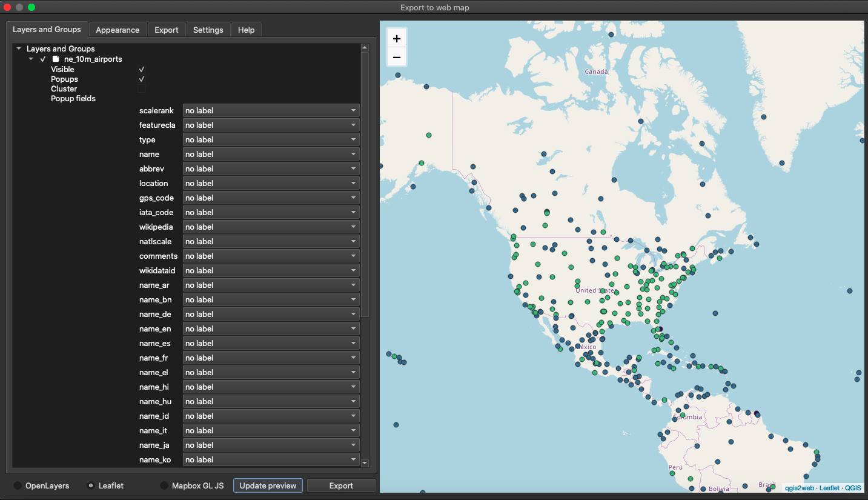
Task: Toggle the ne_10m_airports layer checkmark
Action: (x=43, y=59)
